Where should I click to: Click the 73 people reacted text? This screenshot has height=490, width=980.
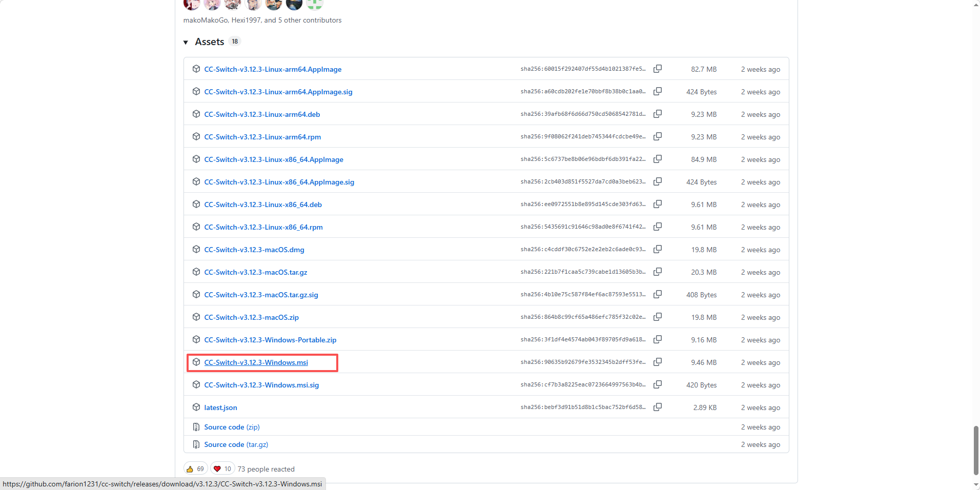266,469
